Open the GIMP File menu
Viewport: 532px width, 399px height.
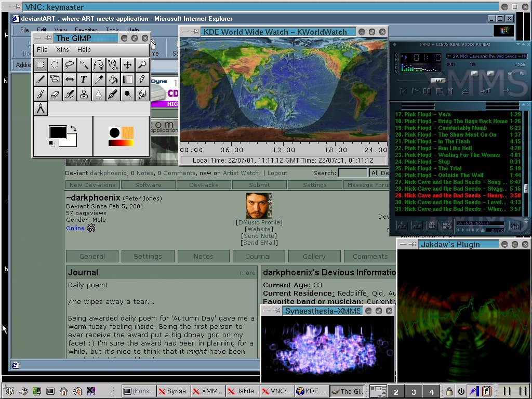tap(42, 50)
